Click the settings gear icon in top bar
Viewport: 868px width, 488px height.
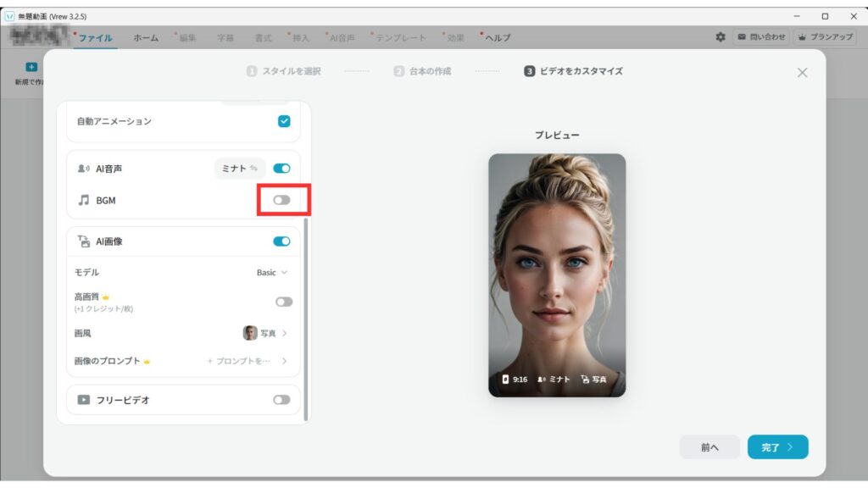pyautogui.click(x=721, y=37)
